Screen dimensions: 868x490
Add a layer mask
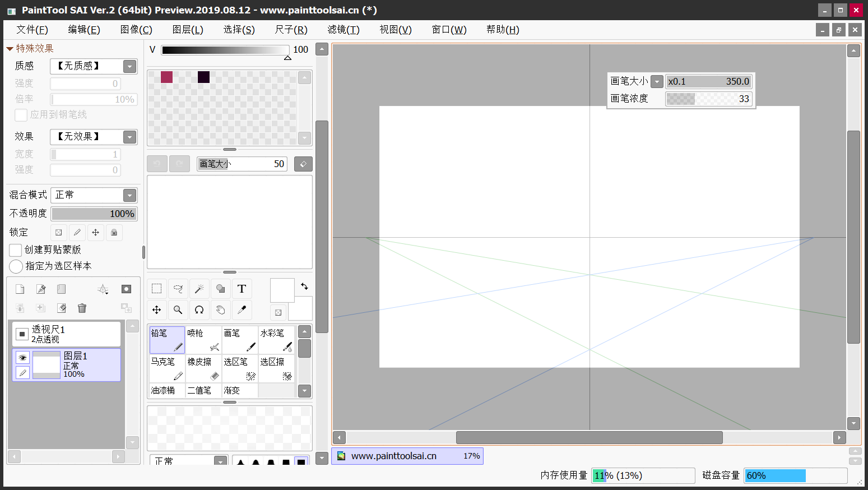126,289
